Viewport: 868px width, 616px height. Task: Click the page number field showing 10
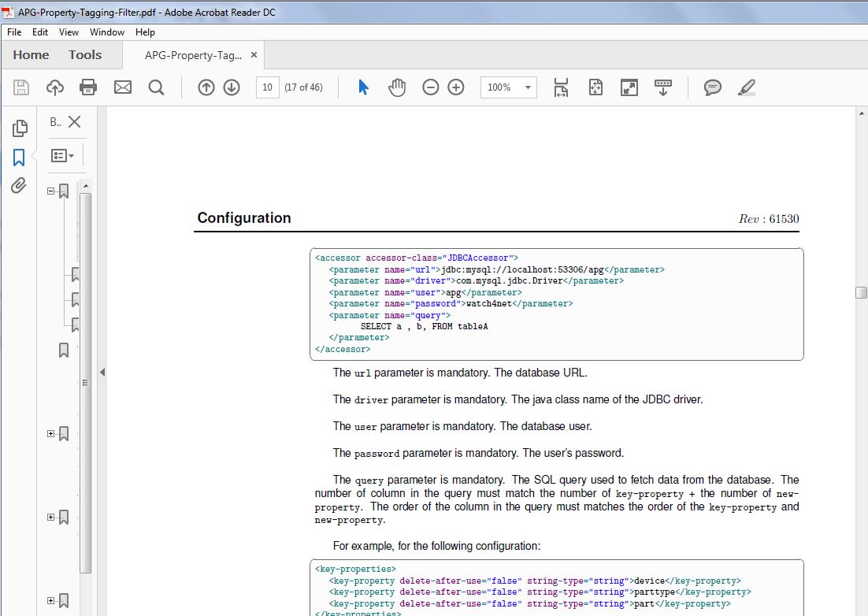coord(267,87)
